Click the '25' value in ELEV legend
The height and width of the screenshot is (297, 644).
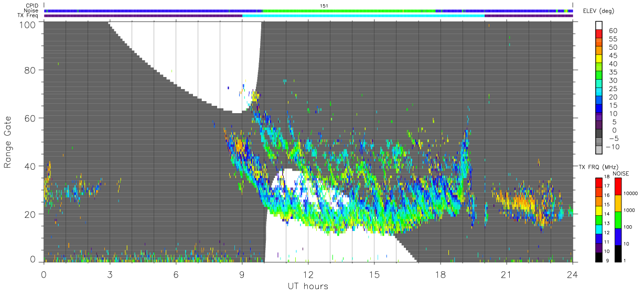coord(614,89)
